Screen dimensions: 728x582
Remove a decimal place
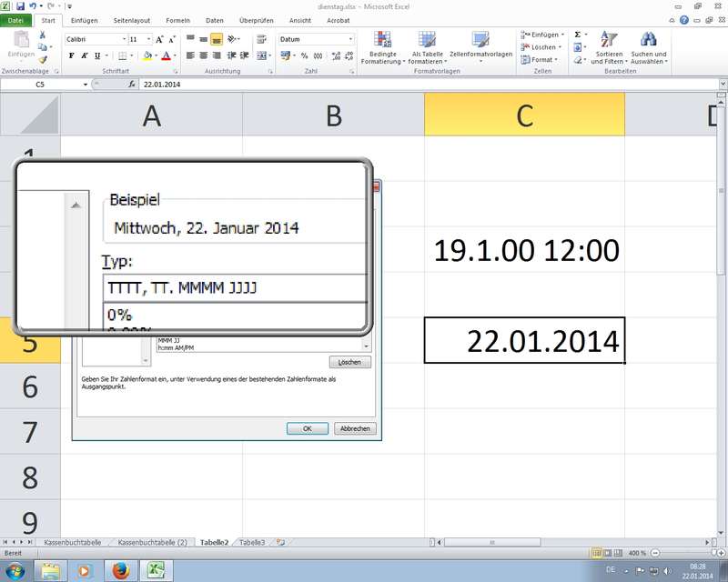(x=349, y=55)
